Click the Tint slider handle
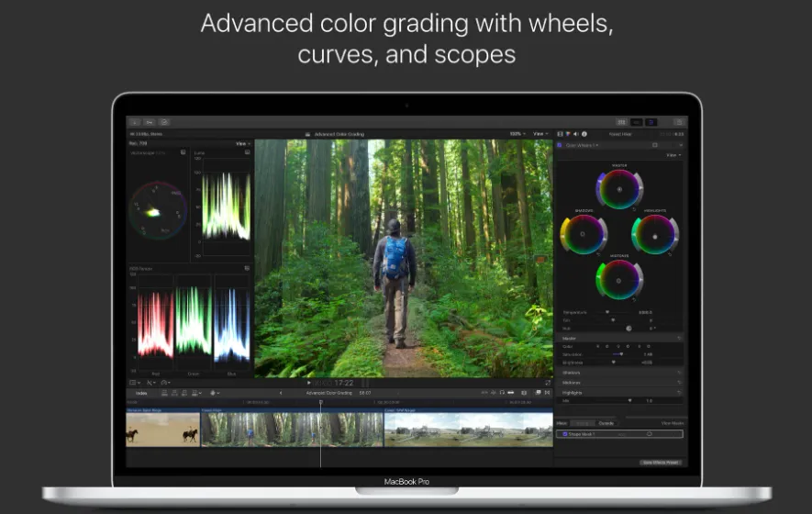This screenshot has width=812, height=514. pyautogui.click(x=613, y=320)
